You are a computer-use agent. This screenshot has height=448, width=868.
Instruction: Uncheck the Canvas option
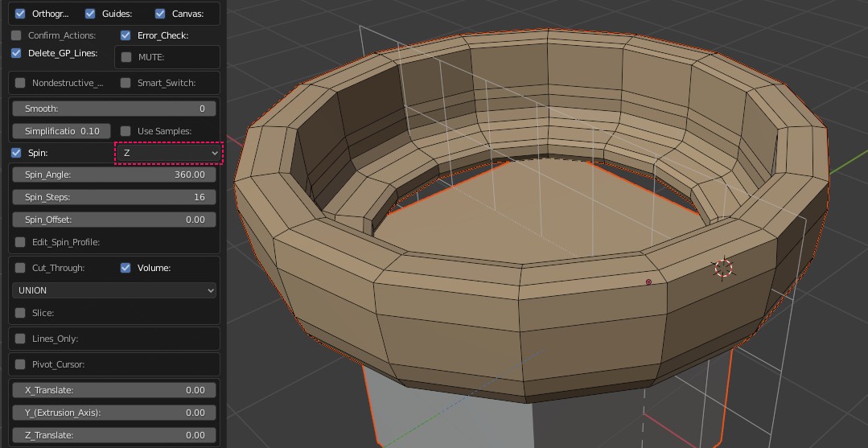point(160,14)
